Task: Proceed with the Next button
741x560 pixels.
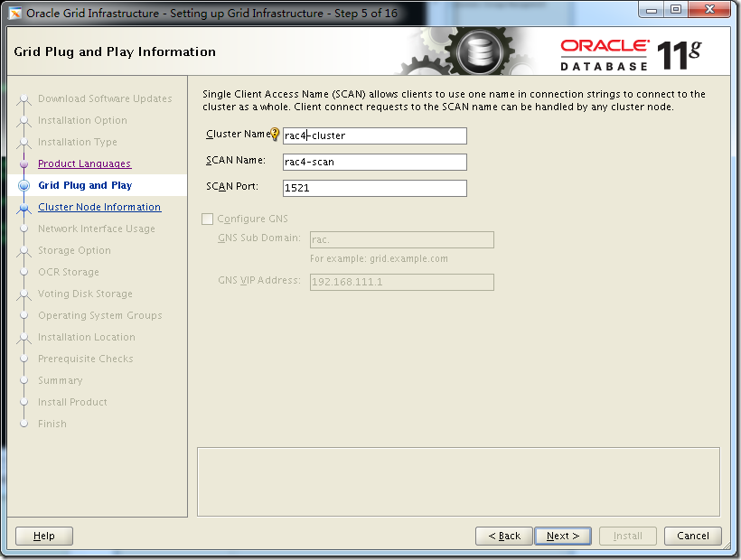Action: click(x=563, y=536)
